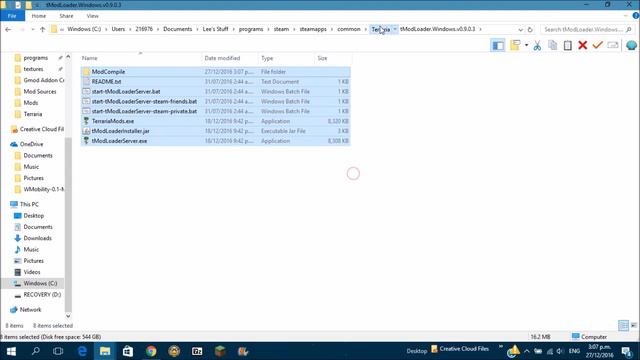Image resolution: width=640 pixels, height=360 pixels.
Task: Click the Copy icon in toolbar
Action: pos(552,45)
